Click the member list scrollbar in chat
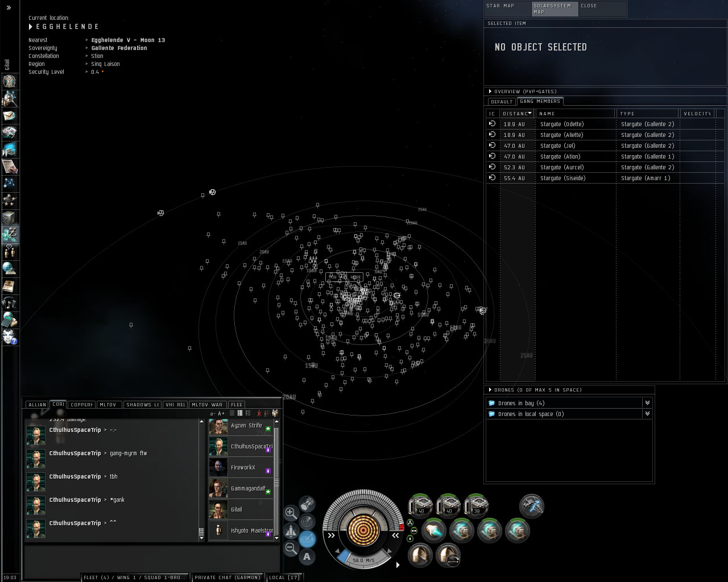Viewport: 728px width, 582px height. tap(277, 483)
